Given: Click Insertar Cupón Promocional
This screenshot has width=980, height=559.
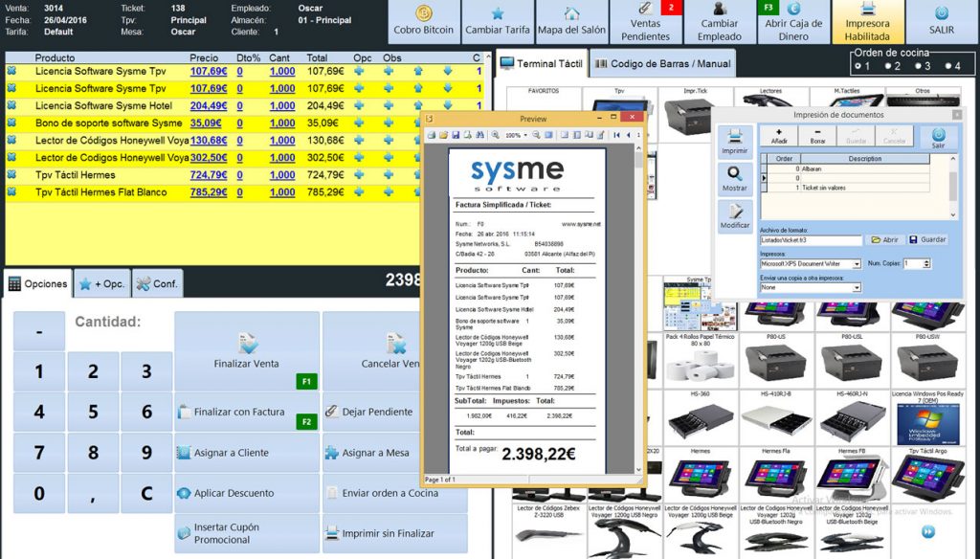Looking at the screenshot, I should tap(247, 533).
